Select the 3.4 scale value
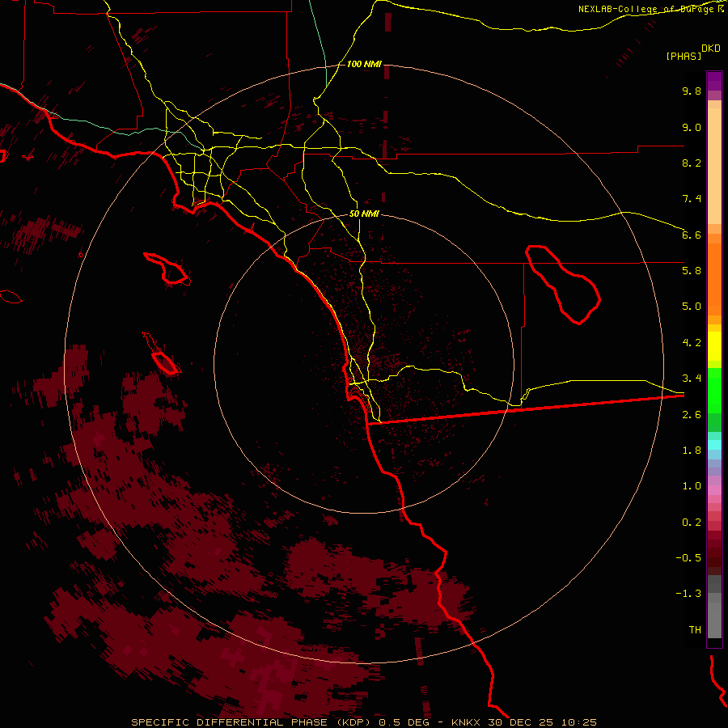 click(x=692, y=379)
